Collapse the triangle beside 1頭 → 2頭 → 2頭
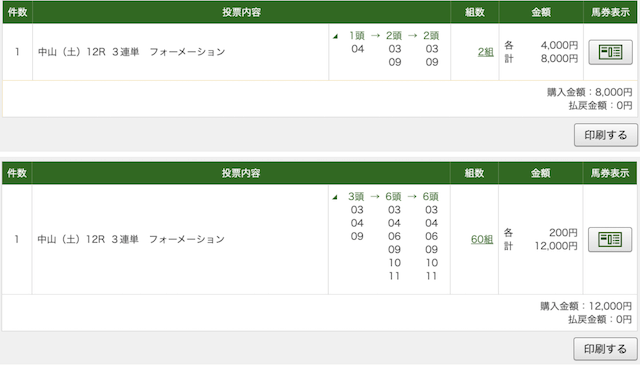 tap(336, 36)
